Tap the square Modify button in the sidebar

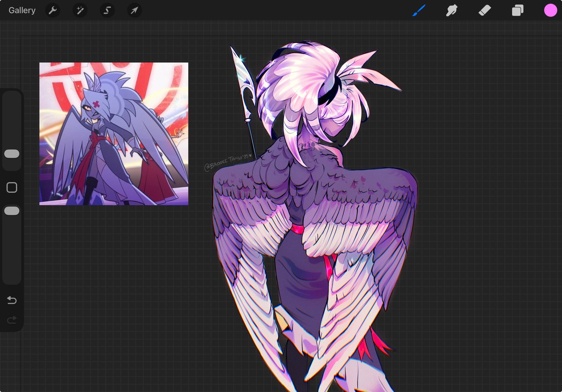tap(12, 188)
